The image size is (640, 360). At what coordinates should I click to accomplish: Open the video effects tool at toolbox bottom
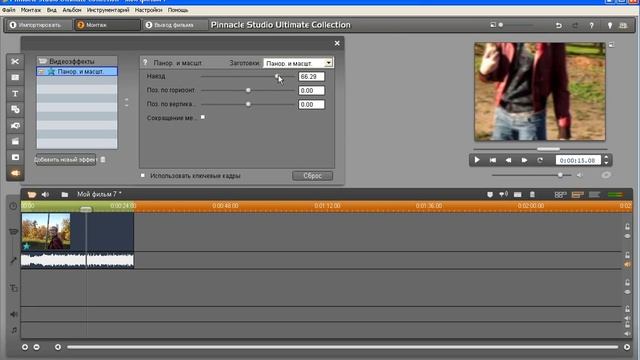coord(15,173)
